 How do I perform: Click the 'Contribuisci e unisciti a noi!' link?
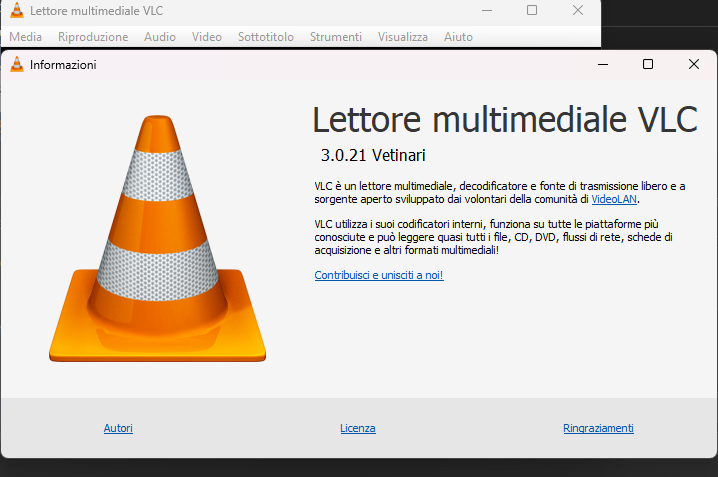click(379, 275)
